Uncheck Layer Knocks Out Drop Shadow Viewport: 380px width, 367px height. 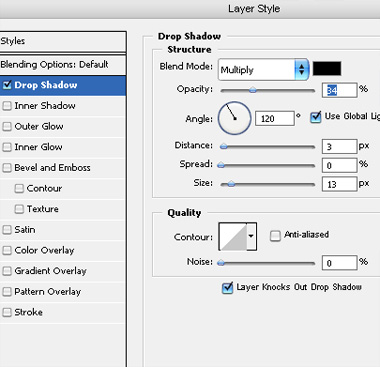click(227, 288)
